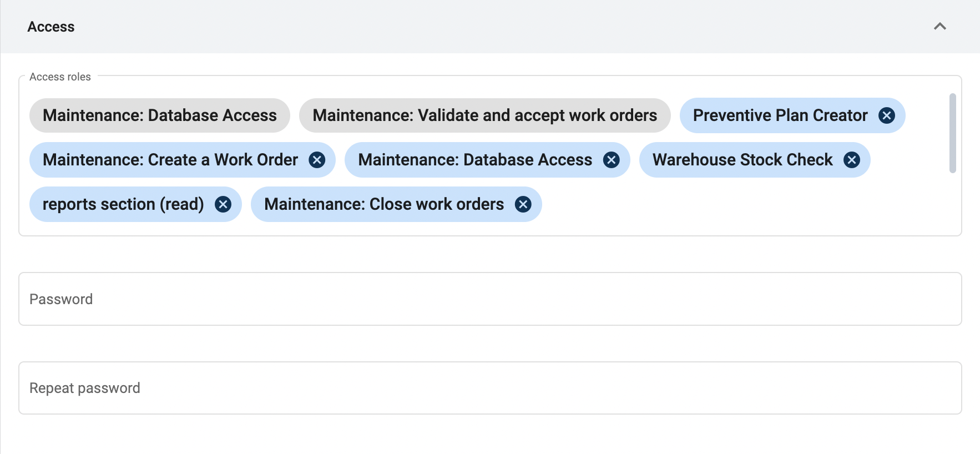Remove Maintenance: Create a Work Order role

(317, 160)
